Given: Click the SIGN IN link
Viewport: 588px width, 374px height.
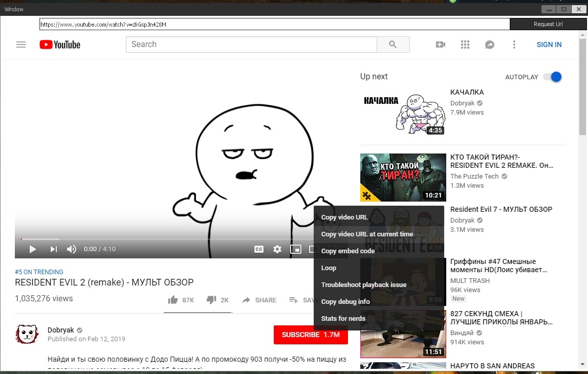Looking at the screenshot, I should (549, 45).
